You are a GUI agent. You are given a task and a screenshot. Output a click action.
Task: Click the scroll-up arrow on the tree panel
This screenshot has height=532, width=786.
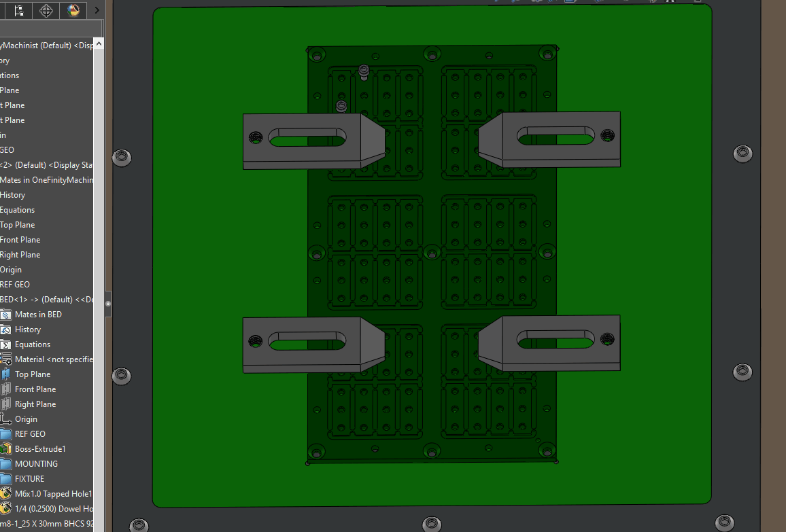pyautogui.click(x=99, y=43)
